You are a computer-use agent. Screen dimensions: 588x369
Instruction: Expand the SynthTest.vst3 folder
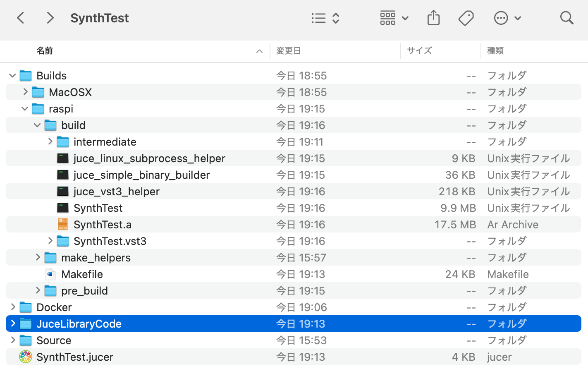pyautogui.click(x=50, y=241)
